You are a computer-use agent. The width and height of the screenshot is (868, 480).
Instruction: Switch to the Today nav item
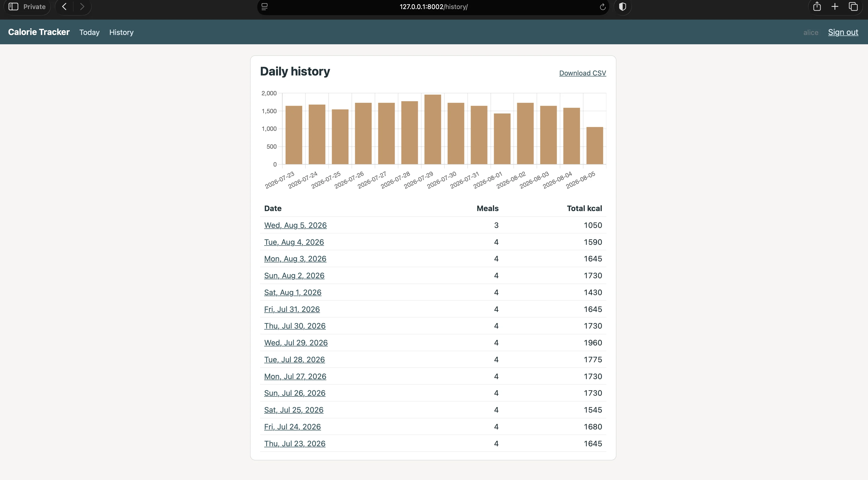click(89, 32)
